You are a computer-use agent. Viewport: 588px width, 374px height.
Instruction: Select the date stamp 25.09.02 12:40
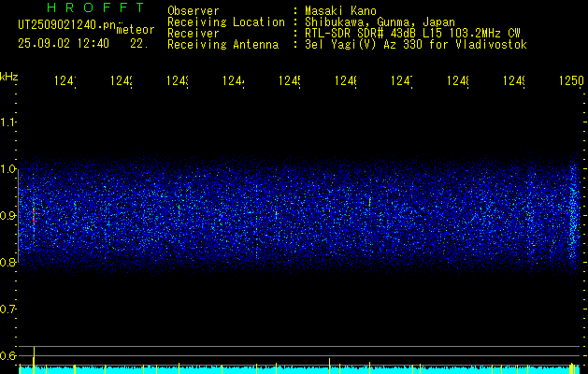click(64, 44)
